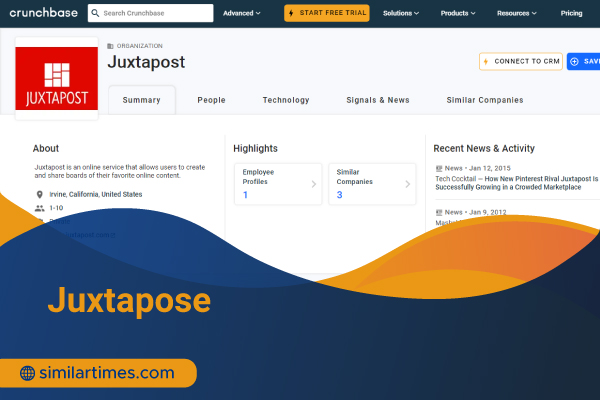Click the number 1 under Employee Profiles

pos(245,195)
